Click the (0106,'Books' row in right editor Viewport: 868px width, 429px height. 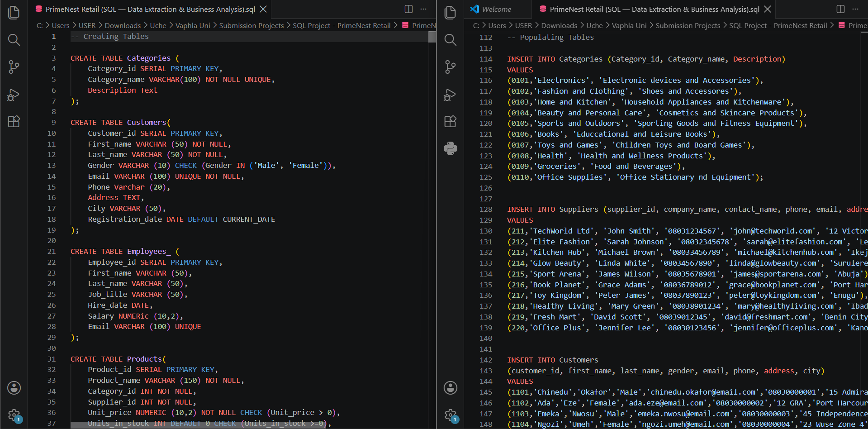click(613, 134)
